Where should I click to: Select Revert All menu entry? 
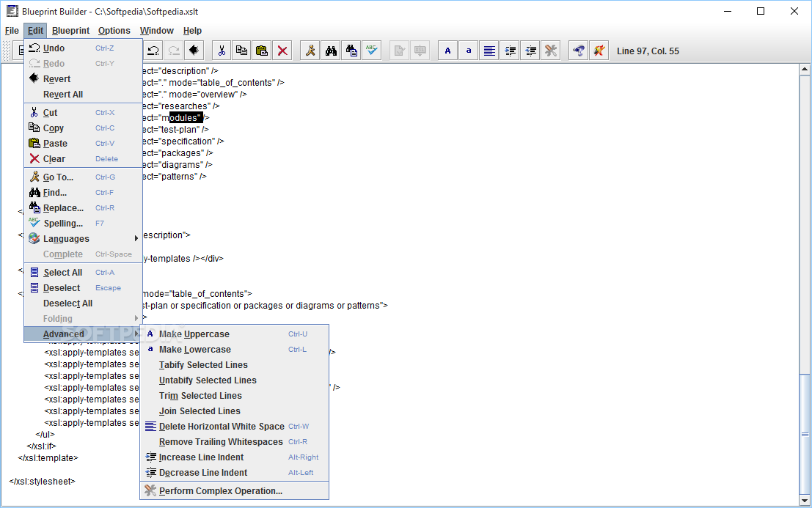[x=83, y=95]
